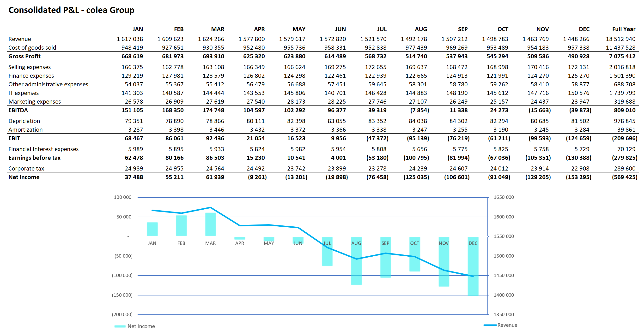Screen dimensions: 644x336
Task: Click the JAN bar in the chart
Action: tap(152, 229)
